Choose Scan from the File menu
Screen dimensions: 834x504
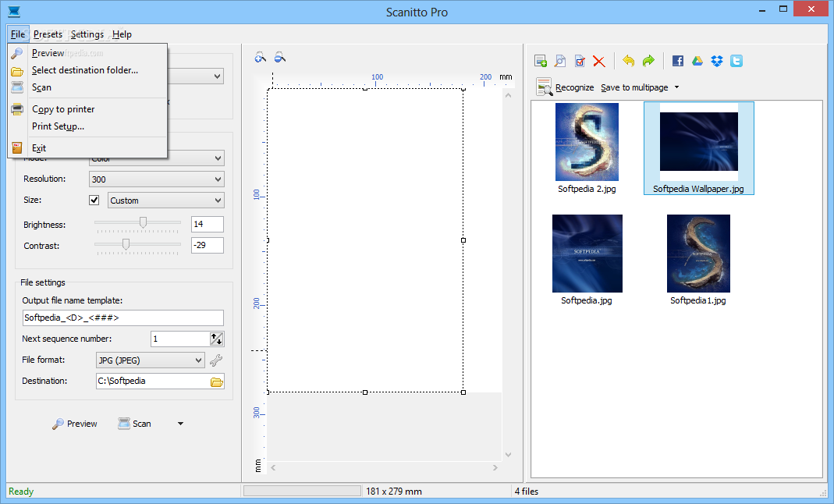coord(87,87)
